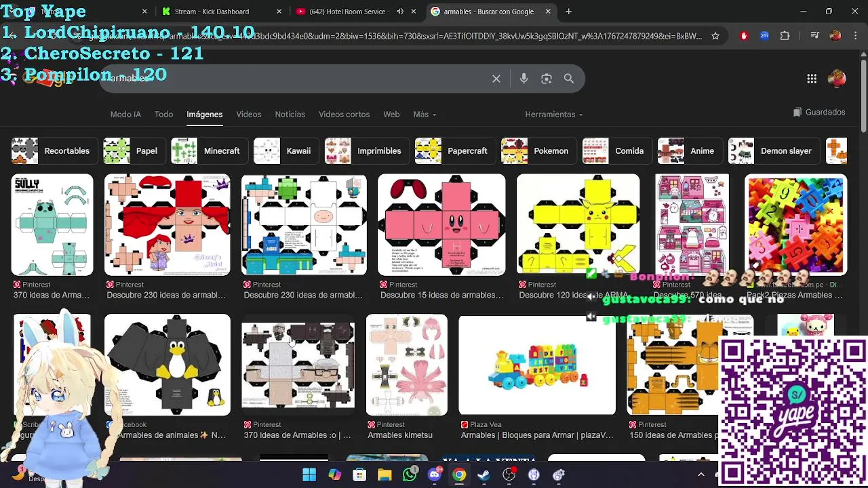The width and height of the screenshot is (868, 488).
Task: Switch to the 'Todo' results tab
Action: tap(163, 115)
